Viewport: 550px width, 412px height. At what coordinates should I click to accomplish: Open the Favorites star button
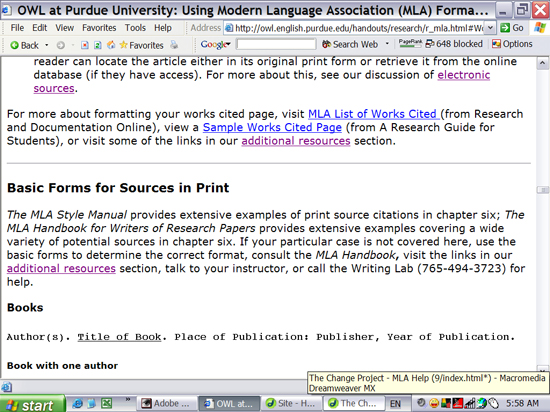141,45
